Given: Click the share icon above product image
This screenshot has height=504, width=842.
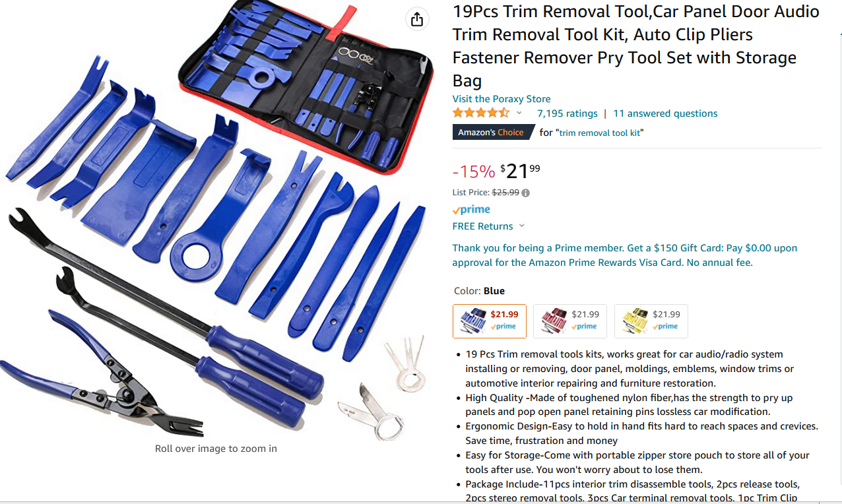Looking at the screenshot, I should (x=416, y=20).
